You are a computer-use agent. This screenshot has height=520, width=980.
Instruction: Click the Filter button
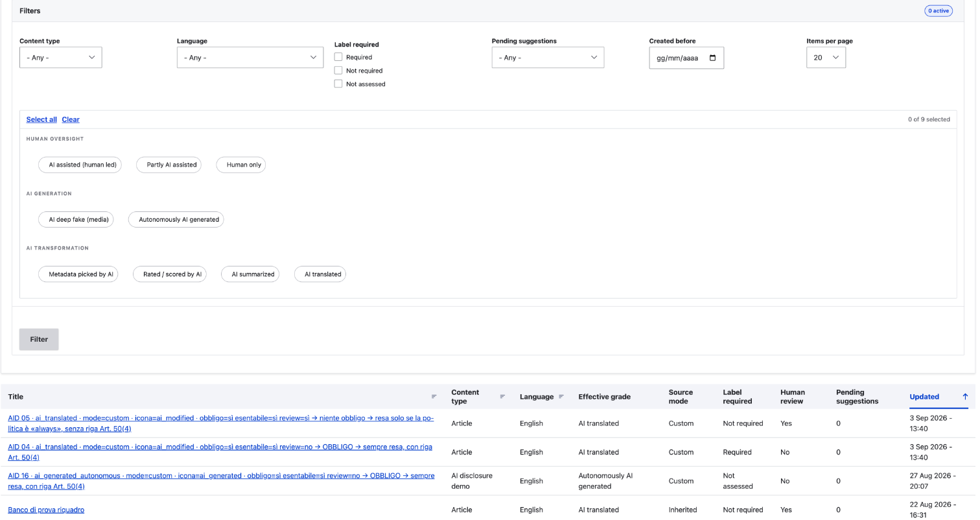[39, 339]
